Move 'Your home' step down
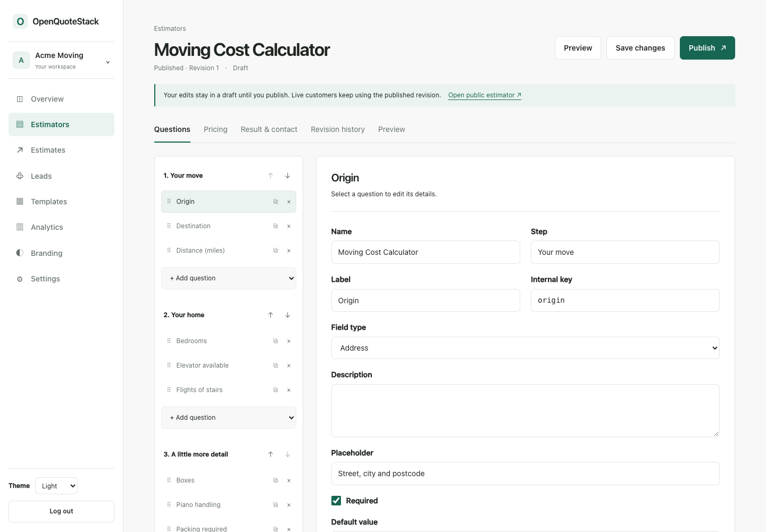Screen dimensions: 766x532 coord(288,315)
